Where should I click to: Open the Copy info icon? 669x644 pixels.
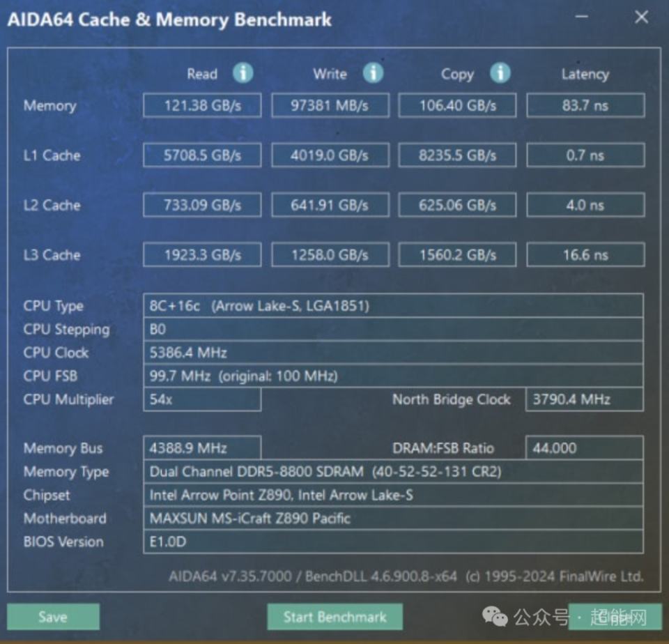[500, 73]
